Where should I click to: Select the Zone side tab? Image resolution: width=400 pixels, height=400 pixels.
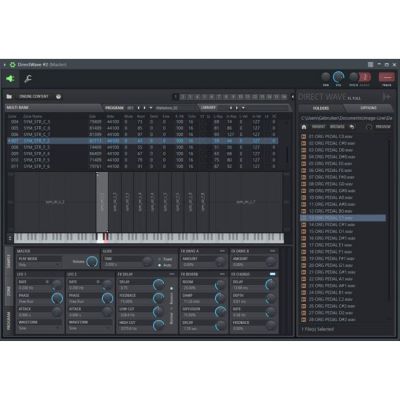[9, 291]
